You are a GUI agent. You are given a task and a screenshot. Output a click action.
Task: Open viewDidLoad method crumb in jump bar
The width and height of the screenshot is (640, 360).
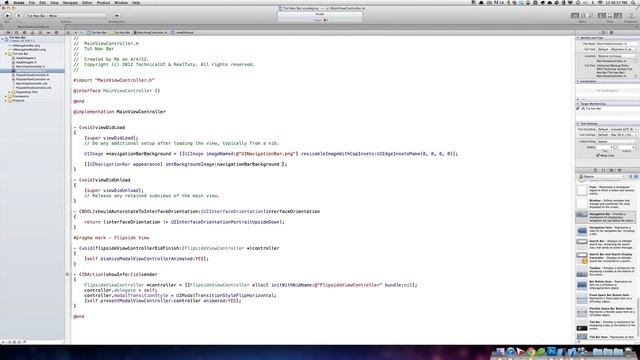click(x=183, y=33)
